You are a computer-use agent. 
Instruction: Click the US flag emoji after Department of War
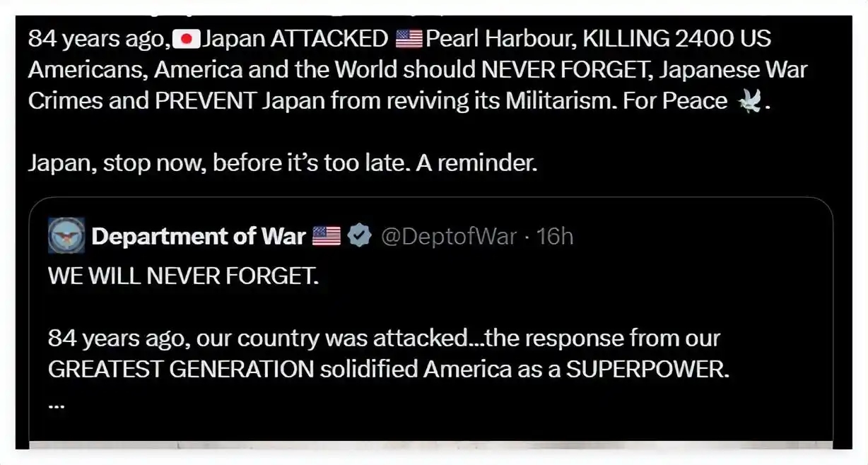(x=327, y=236)
